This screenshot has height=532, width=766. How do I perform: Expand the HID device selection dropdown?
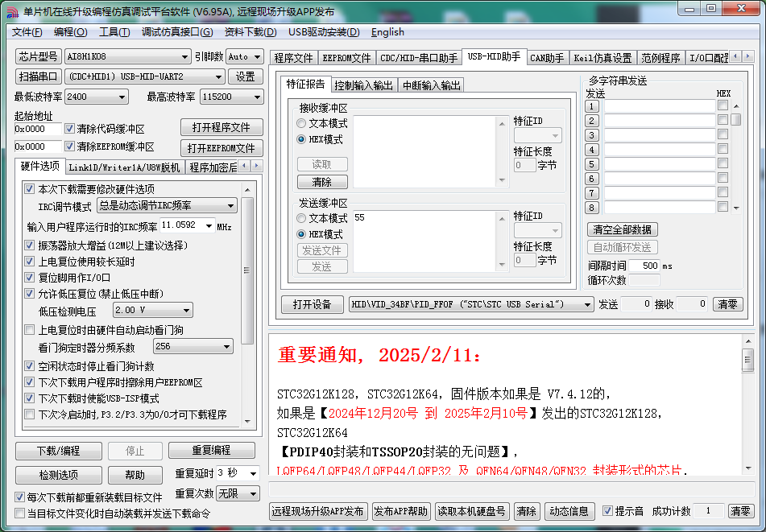point(587,304)
